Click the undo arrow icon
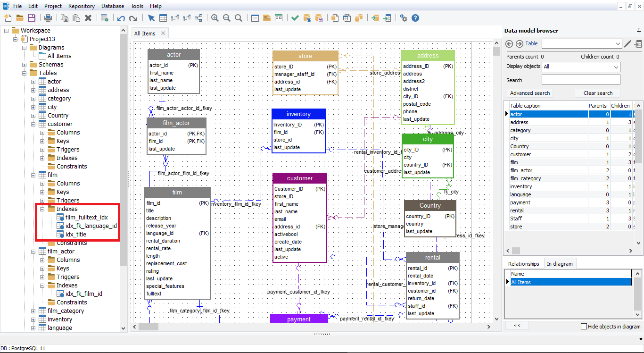 click(121, 18)
